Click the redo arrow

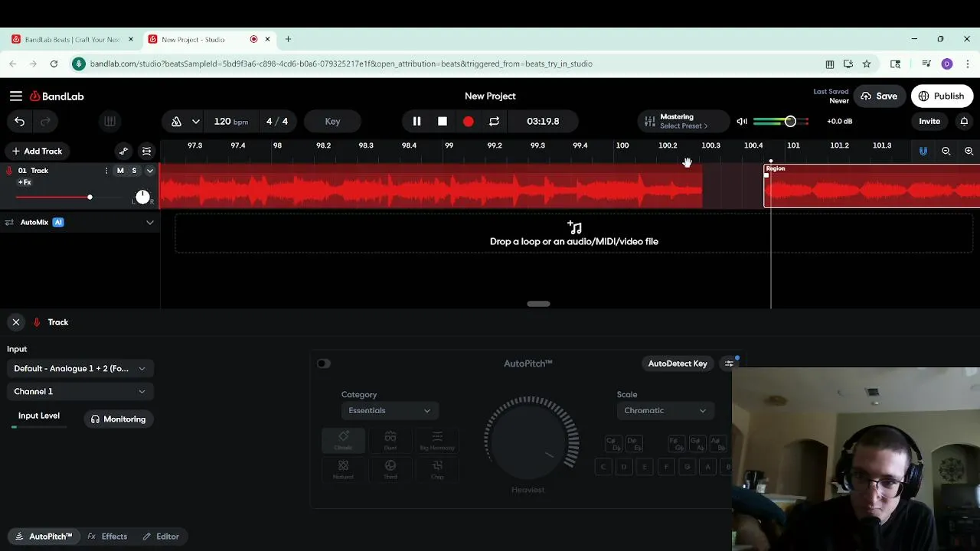(45, 121)
